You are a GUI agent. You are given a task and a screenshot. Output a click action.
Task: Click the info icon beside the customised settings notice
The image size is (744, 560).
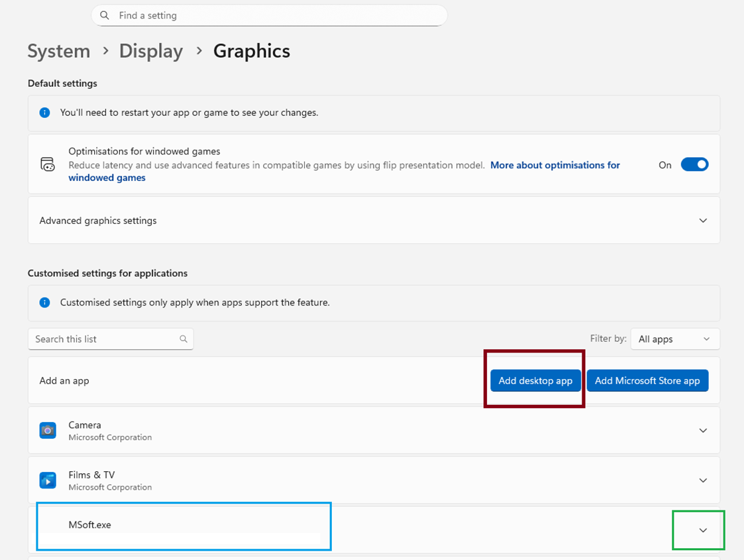(45, 302)
